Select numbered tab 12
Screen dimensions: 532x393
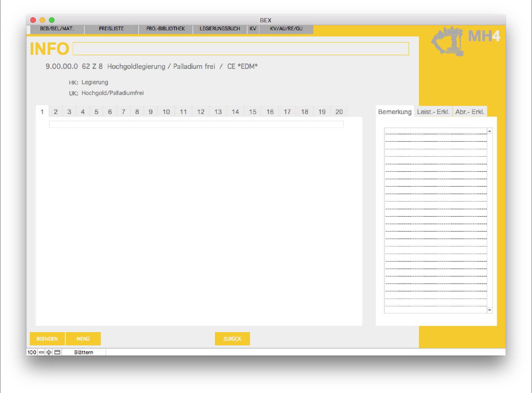tap(201, 112)
